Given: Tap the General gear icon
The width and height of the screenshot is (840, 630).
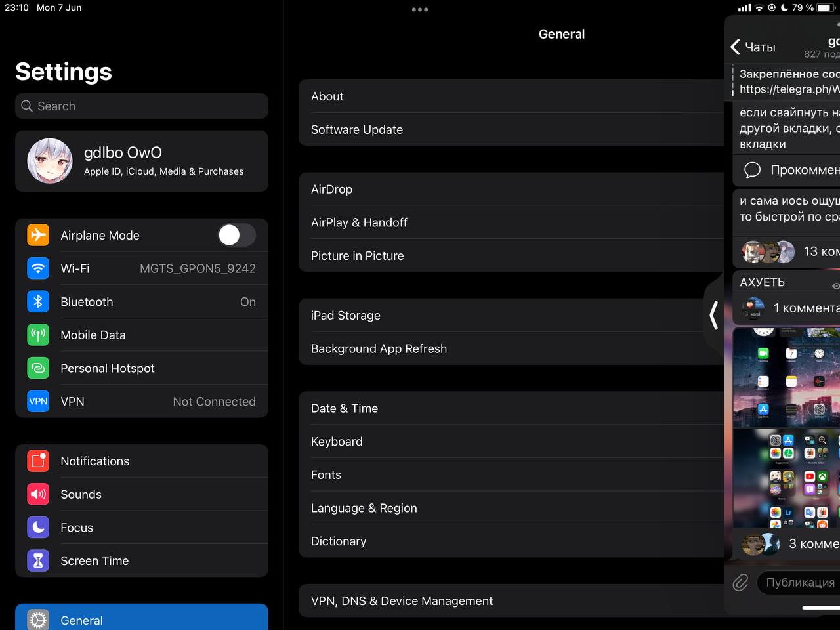Looking at the screenshot, I should pyautogui.click(x=38, y=620).
